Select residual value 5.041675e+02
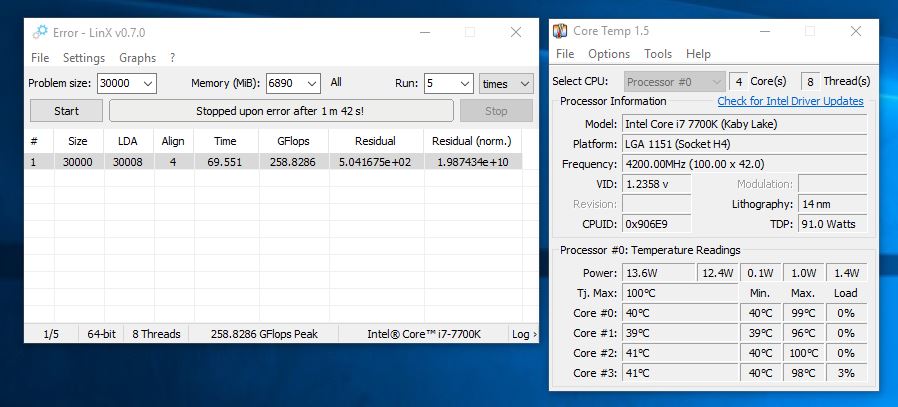Screen dimensions: 898x407 click(x=376, y=162)
